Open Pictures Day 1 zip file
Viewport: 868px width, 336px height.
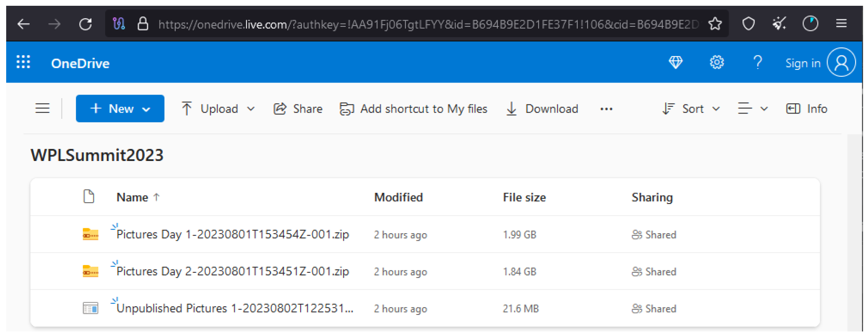[x=233, y=234]
